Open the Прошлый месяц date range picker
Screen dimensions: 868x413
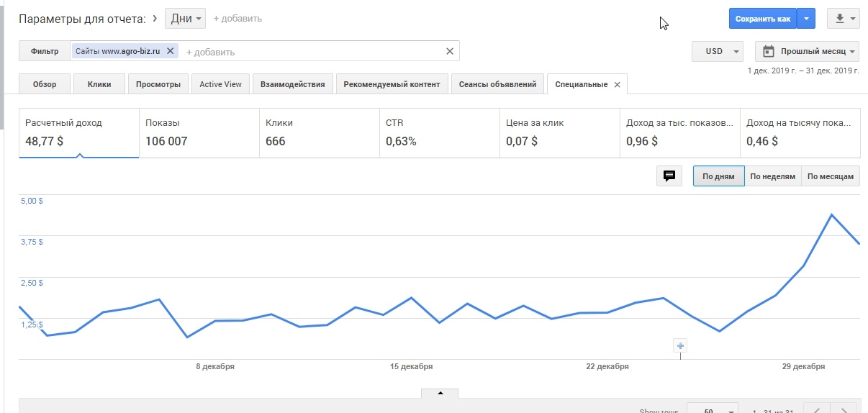click(x=808, y=51)
